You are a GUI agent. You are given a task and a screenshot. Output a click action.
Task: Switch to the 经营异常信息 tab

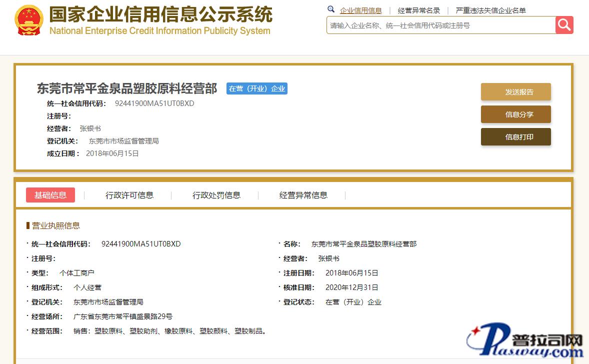tap(303, 195)
